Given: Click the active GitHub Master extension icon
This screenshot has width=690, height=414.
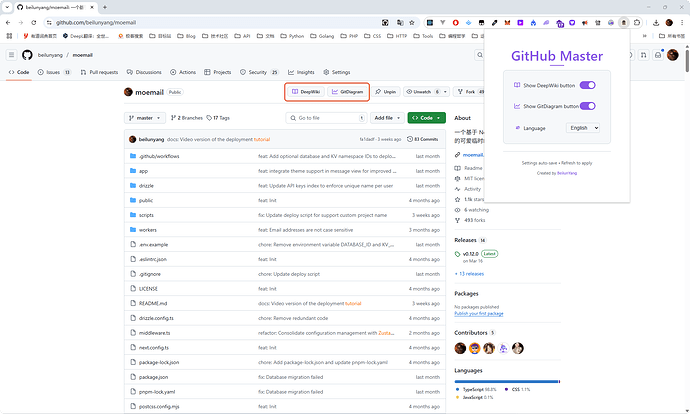Looking at the screenshot, I should (x=624, y=22).
